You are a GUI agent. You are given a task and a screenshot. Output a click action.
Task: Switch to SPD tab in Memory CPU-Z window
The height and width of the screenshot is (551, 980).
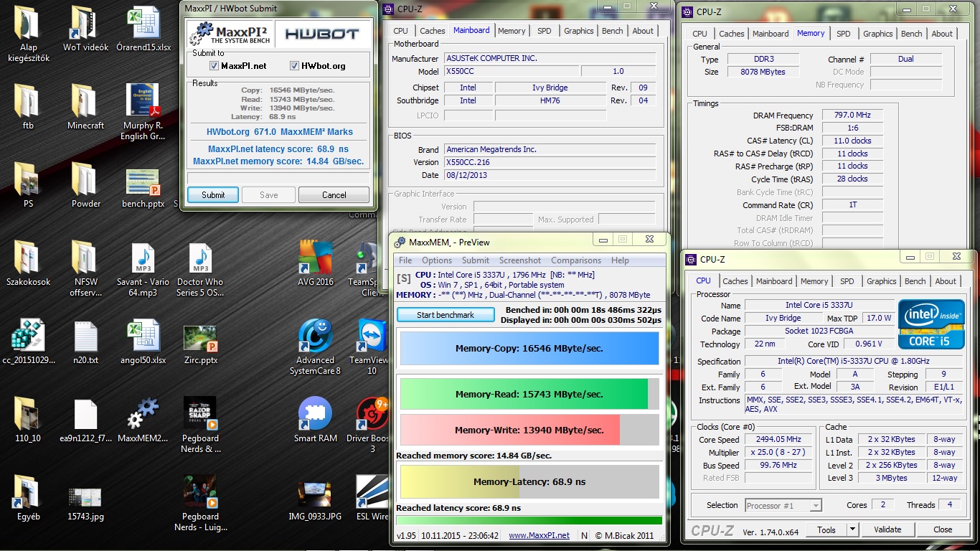pos(844,34)
